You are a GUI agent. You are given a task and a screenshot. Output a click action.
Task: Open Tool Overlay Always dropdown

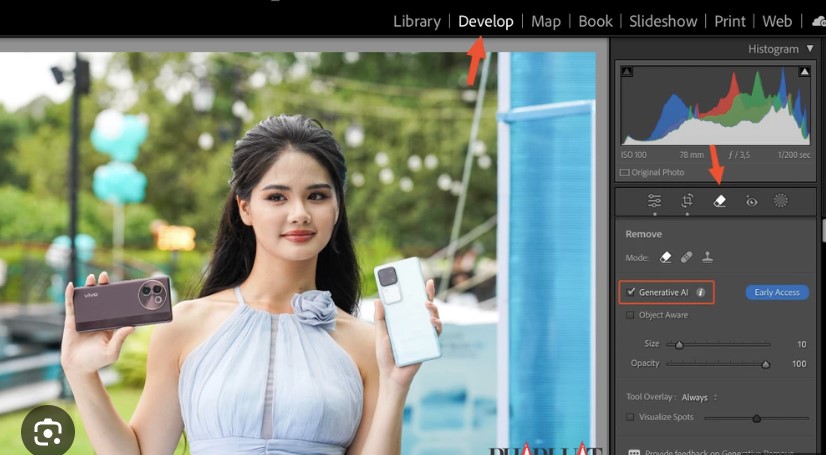coord(700,398)
